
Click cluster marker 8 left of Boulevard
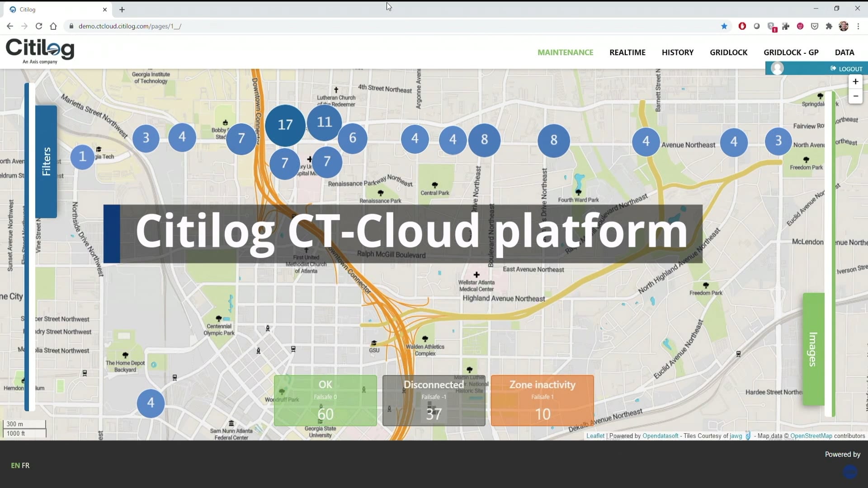(484, 140)
